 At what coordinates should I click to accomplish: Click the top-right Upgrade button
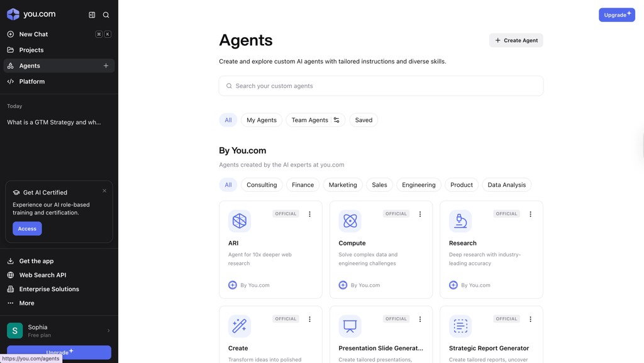point(617,14)
